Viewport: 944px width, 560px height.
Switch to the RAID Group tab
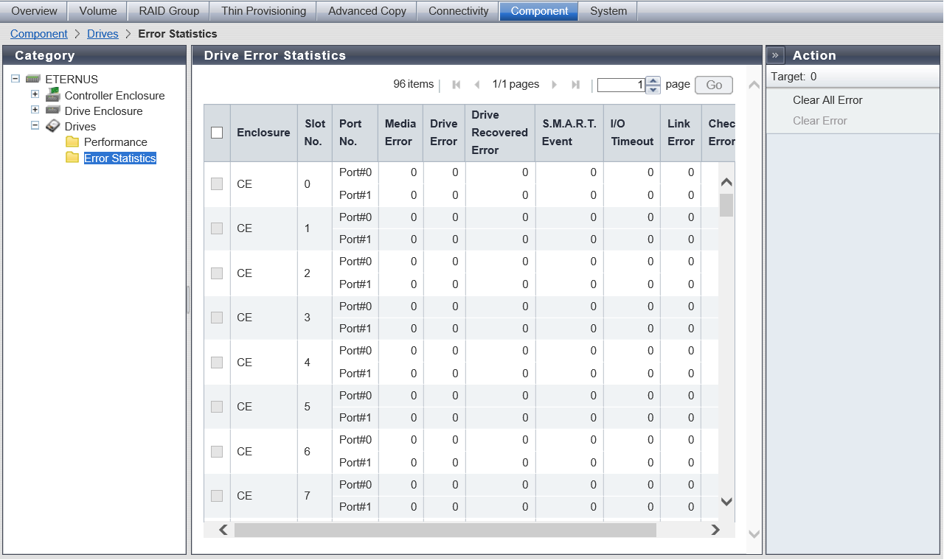point(169,11)
